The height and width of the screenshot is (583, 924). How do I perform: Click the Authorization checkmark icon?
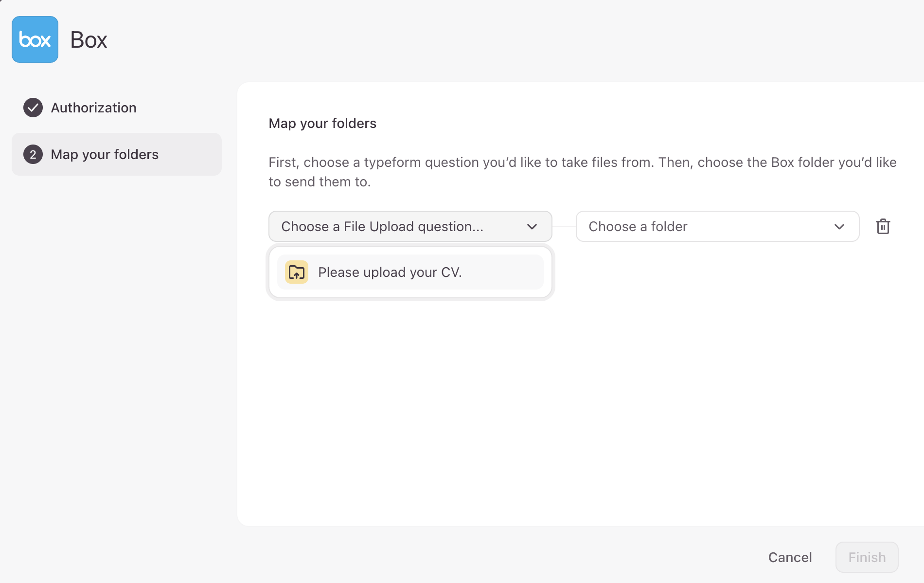[33, 108]
